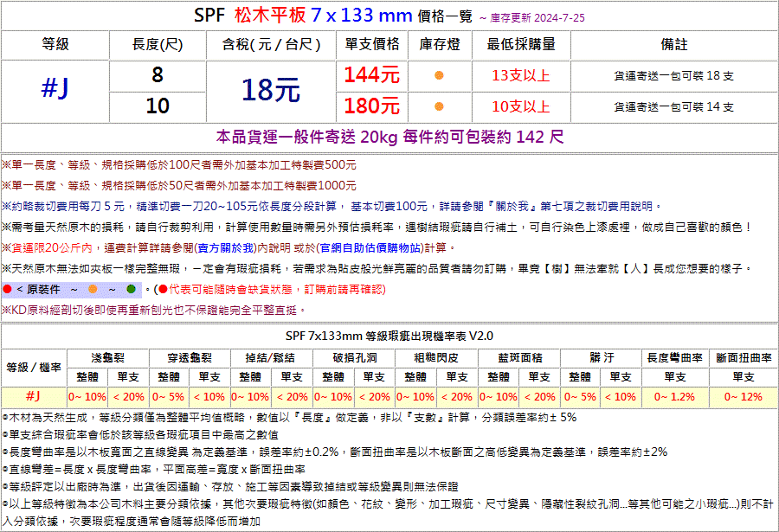
Task: Click the red dot before 代表可能隨時會缺貨狀態
Action: pos(163,289)
